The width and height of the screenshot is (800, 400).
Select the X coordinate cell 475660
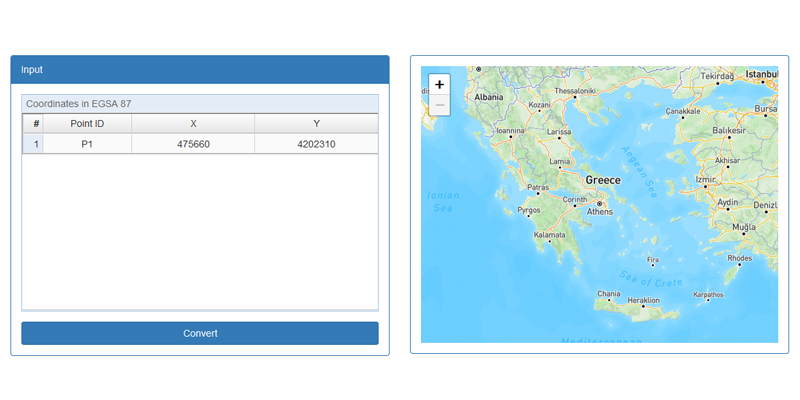tap(193, 144)
